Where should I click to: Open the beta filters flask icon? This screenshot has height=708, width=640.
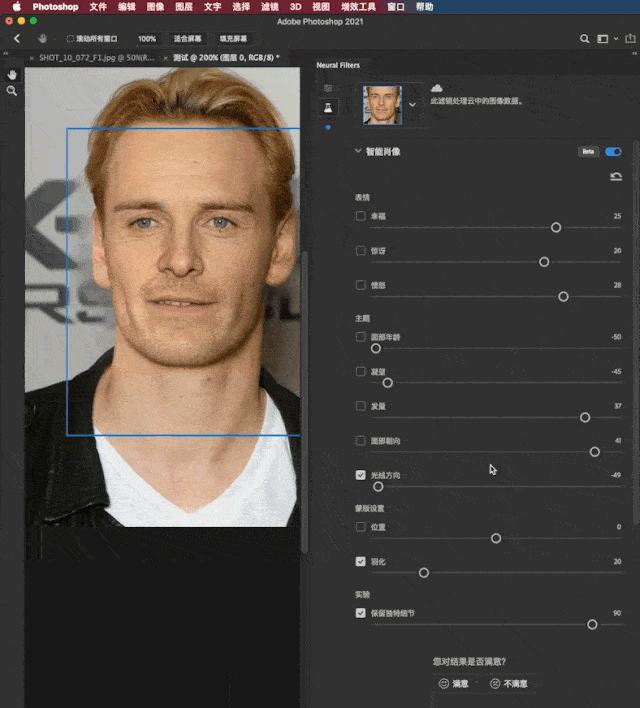pyautogui.click(x=328, y=107)
